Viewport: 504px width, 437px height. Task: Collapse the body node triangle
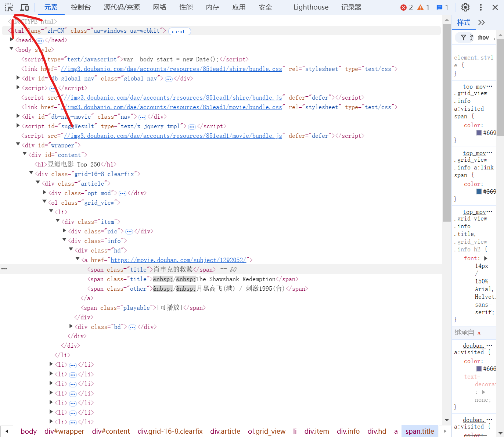[11, 49]
